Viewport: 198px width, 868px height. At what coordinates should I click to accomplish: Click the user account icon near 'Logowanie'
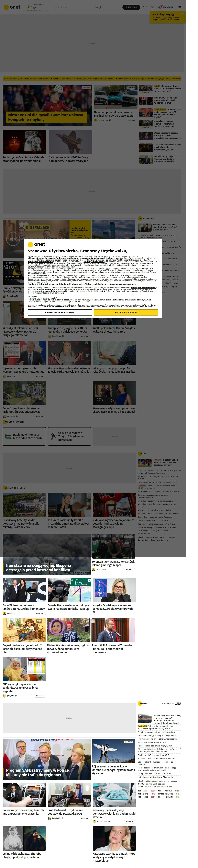point(160,7)
